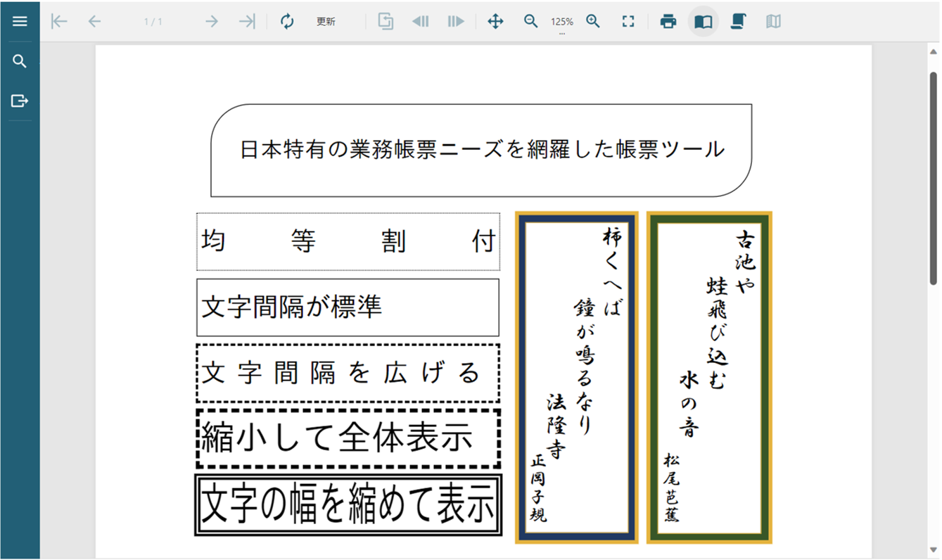Image resolution: width=942 pixels, height=560 pixels.
Task: Click the author name 松尾芭蕉
Action: pos(671,488)
